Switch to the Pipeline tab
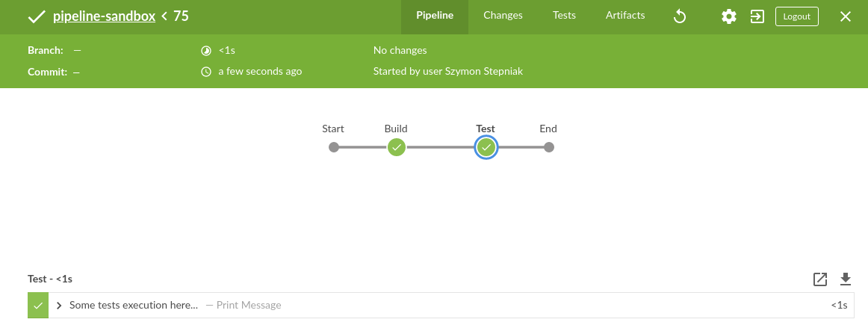Screen dimensions: 868x334 [x=435, y=16]
